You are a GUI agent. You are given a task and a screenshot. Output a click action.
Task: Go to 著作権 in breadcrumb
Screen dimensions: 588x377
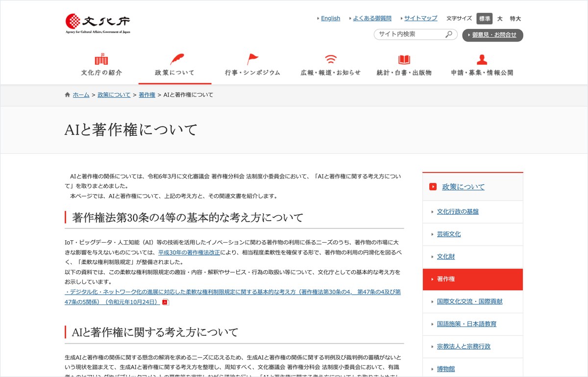(x=147, y=95)
